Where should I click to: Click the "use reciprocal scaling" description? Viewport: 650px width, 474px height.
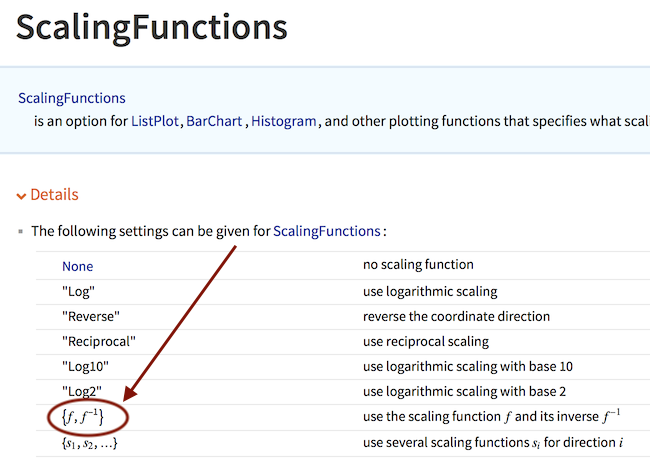coord(426,341)
